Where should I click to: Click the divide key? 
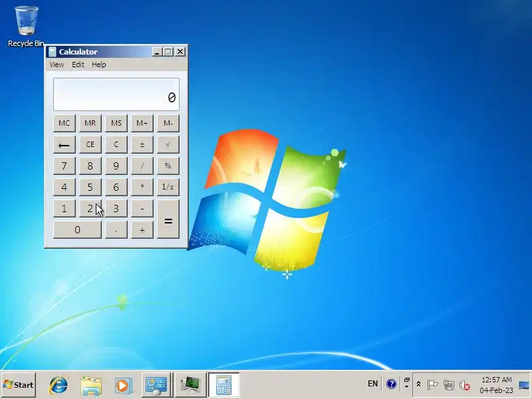click(142, 166)
